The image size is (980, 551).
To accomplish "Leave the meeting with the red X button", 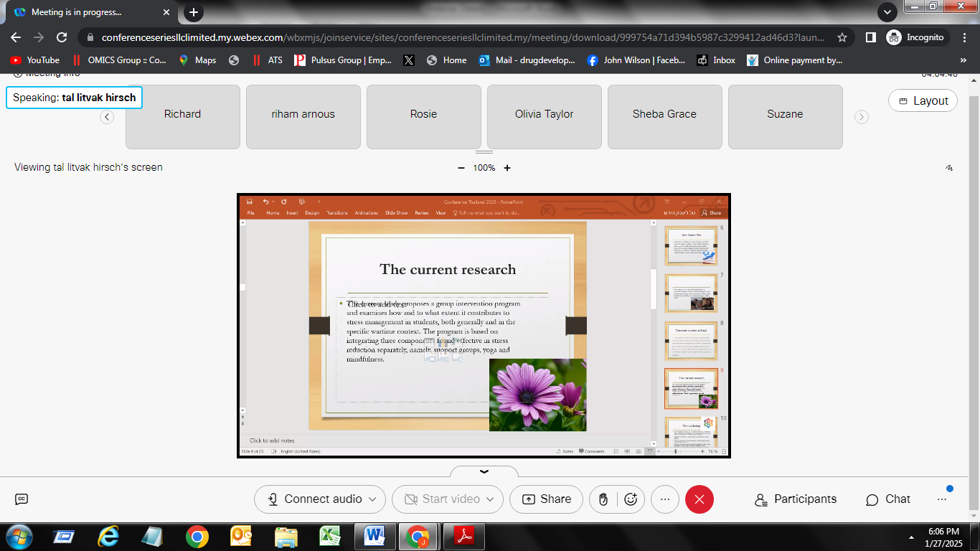I will [x=699, y=499].
